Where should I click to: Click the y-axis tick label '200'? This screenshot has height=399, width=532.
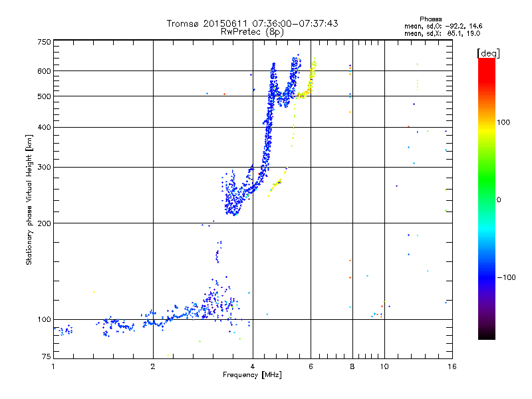[x=44, y=223]
